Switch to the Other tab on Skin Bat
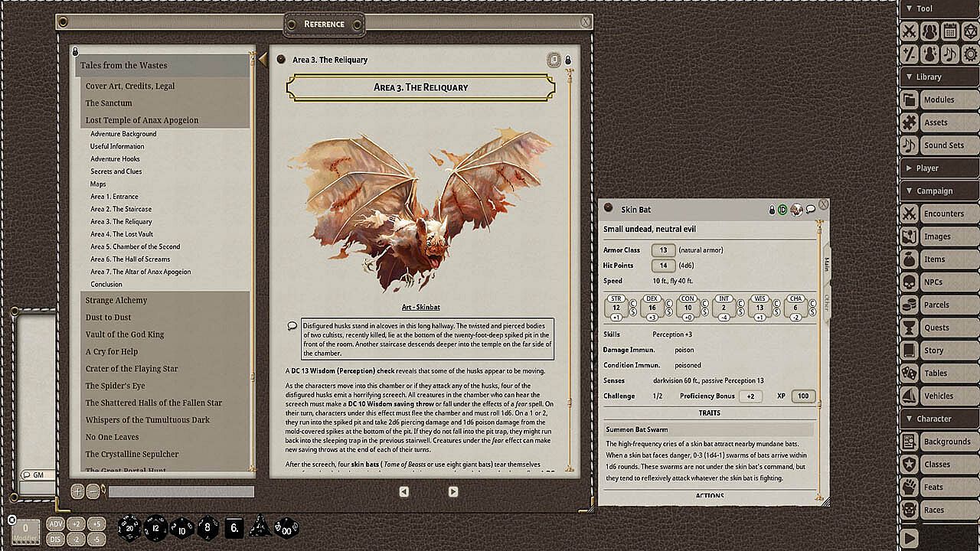This screenshot has height=551, width=980. [x=826, y=302]
